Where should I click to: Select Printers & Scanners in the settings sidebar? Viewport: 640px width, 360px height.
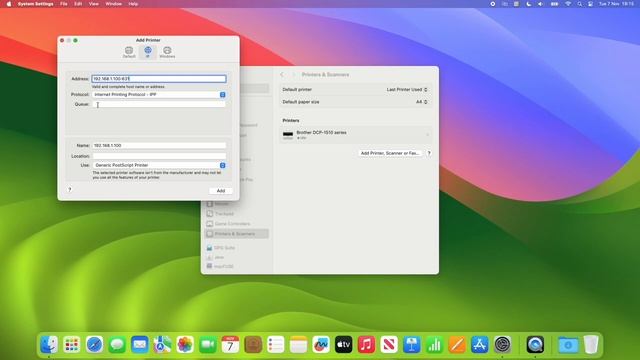(x=237, y=234)
